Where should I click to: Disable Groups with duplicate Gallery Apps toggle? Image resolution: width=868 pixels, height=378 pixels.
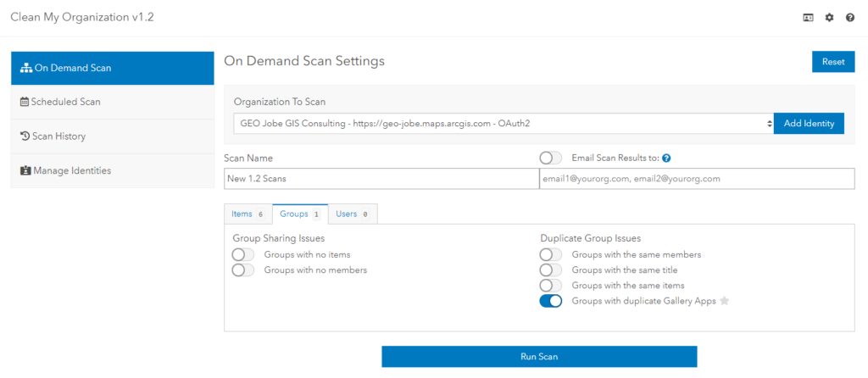point(551,301)
